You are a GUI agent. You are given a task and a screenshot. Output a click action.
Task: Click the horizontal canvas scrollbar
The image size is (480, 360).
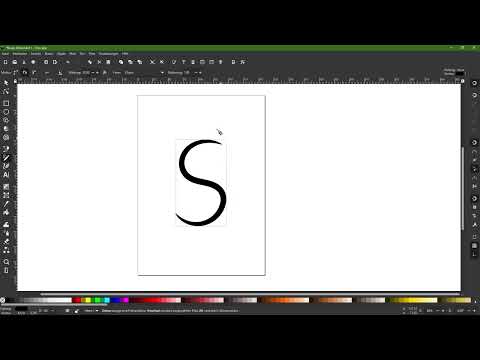pyautogui.click(x=250, y=294)
